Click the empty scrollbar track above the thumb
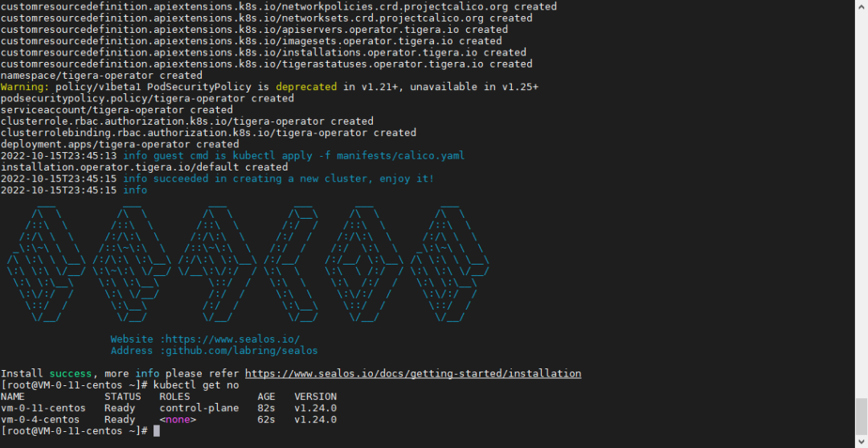868x448 pixels. 859,201
